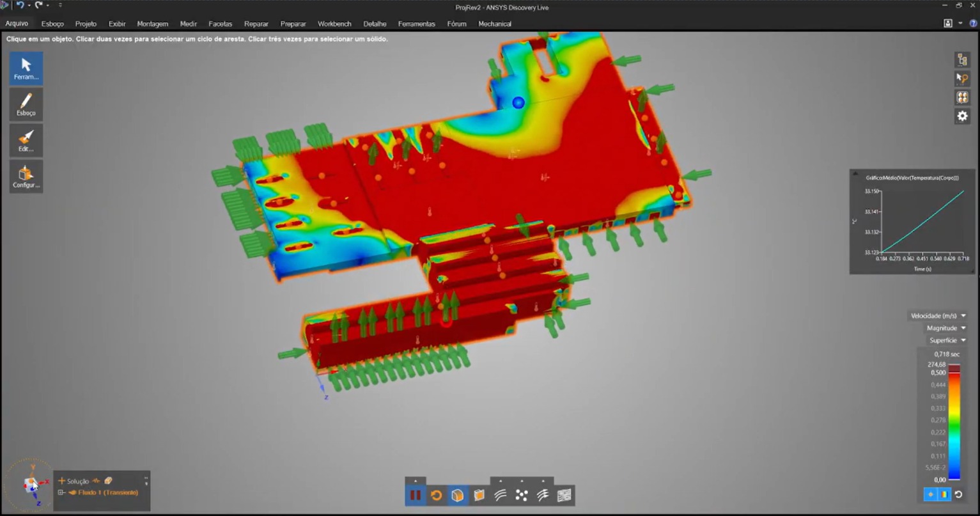Image resolution: width=980 pixels, height=516 pixels.
Task: Open the Magnitude dropdown
Action: [x=946, y=328]
